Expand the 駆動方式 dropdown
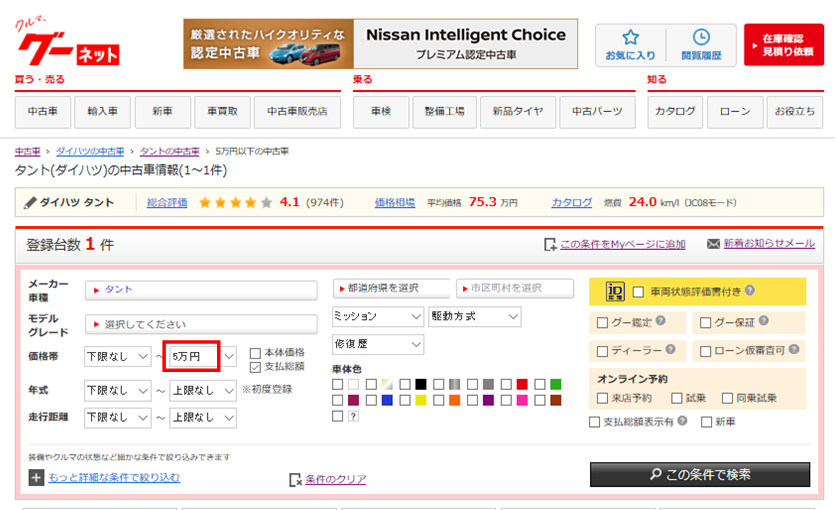The width and height of the screenshot is (837, 510). point(475,317)
